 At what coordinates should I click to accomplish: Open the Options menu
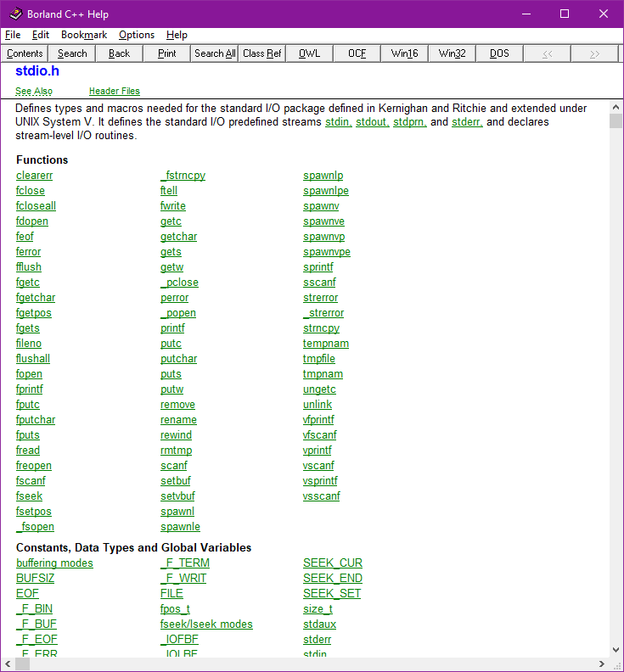[x=136, y=35]
